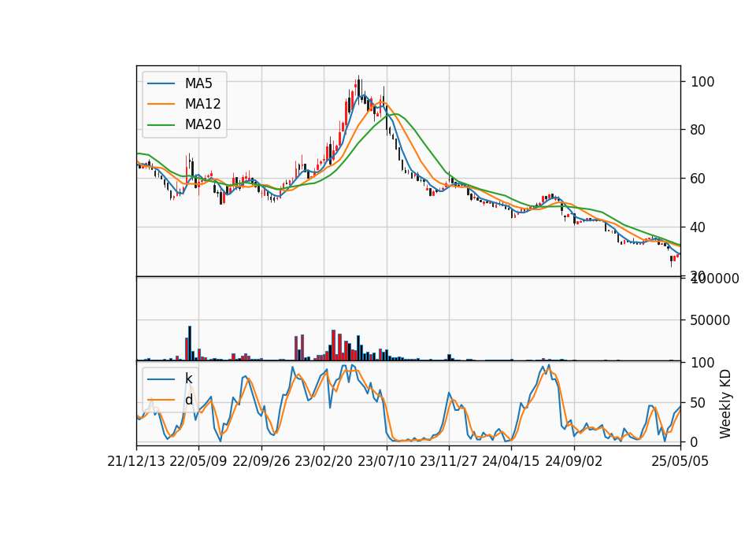Click the Weekly KD axis label
The height and width of the screenshot is (543, 756).
pos(725,404)
